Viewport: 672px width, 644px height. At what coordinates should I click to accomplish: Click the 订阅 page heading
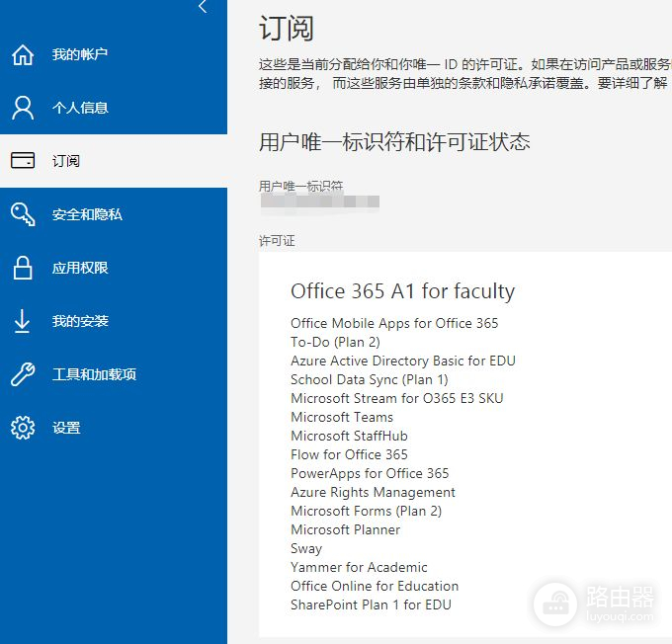tap(287, 29)
